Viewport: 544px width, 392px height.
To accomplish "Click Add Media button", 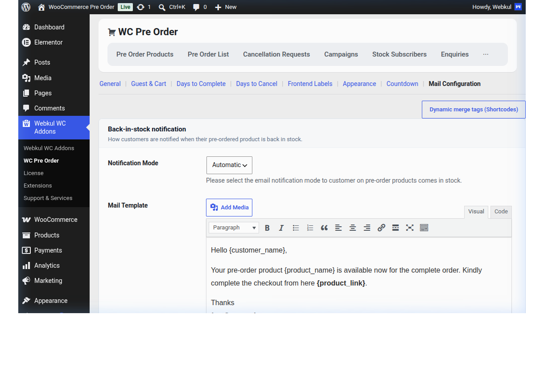I will coord(229,208).
